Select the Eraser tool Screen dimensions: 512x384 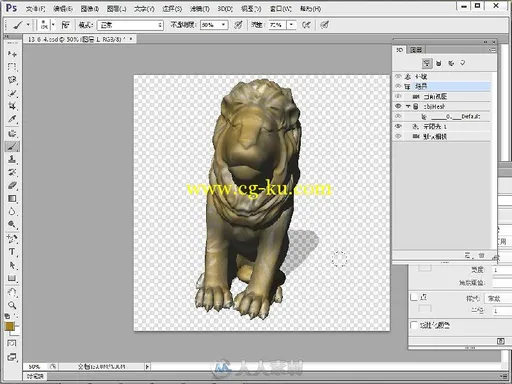[12, 186]
